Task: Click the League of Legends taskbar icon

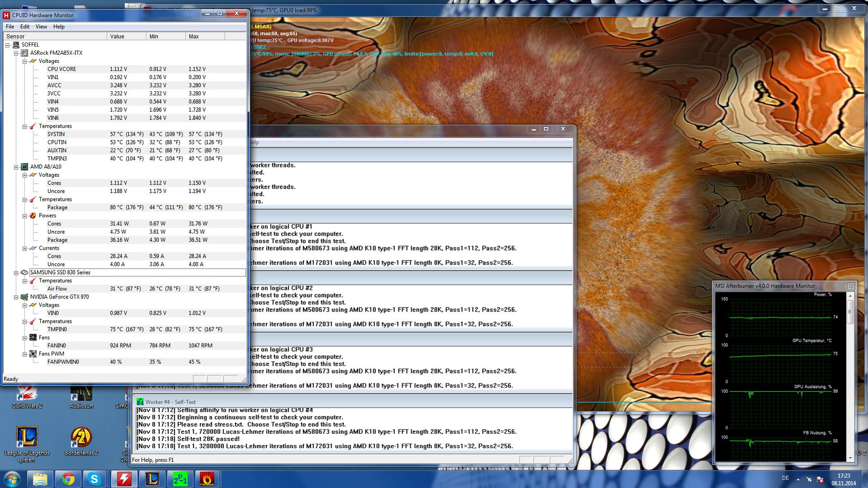Action: tap(152, 479)
